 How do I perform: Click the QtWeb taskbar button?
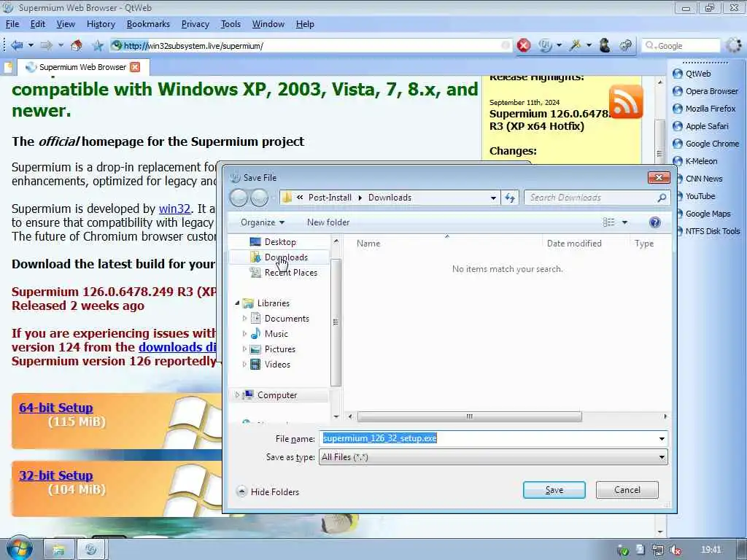coord(91,550)
